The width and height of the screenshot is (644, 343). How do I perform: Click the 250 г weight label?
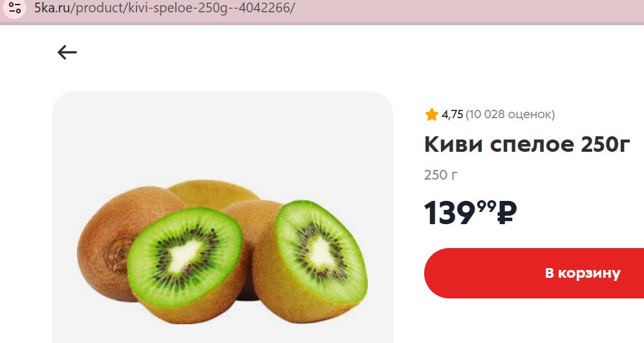pos(441,175)
